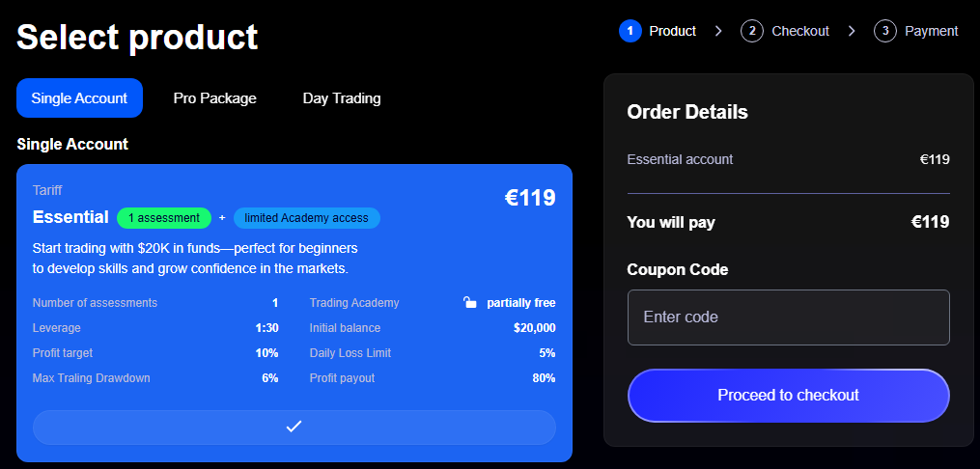The width and height of the screenshot is (980, 469).
Task: Click the €119 price on Essential card
Action: coord(530,198)
